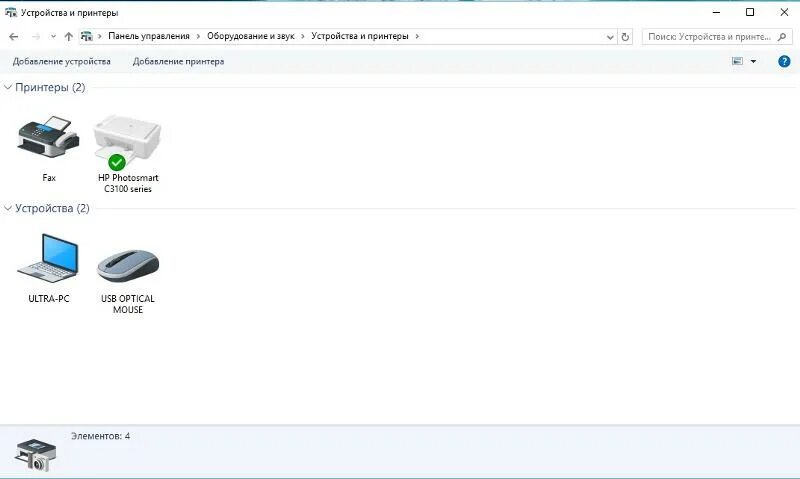Screen dimensions: 800x479
Task: Click the Fax label text
Action: [x=49, y=178]
